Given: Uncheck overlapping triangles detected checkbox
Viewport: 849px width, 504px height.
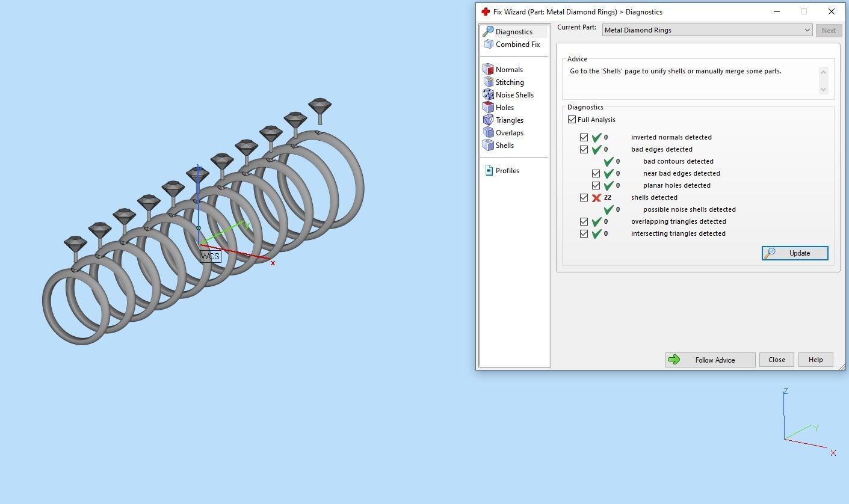Looking at the screenshot, I should coord(584,221).
